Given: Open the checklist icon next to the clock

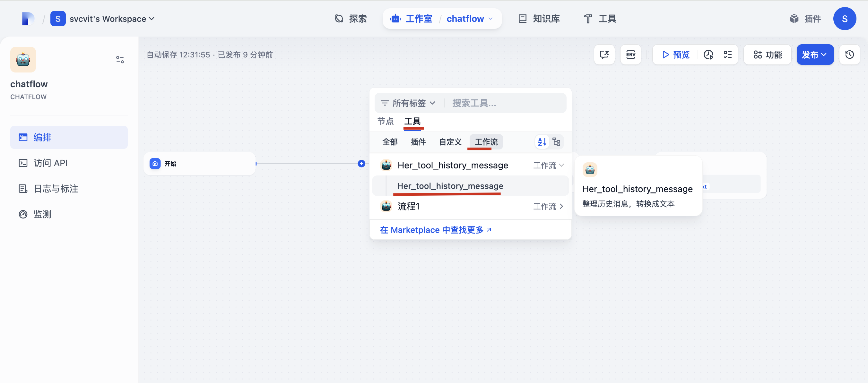Looking at the screenshot, I should 727,54.
